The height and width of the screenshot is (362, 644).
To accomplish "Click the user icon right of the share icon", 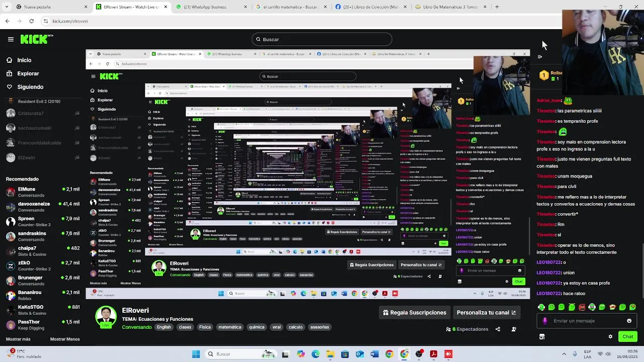I will pyautogui.click(x=514, y=329).
